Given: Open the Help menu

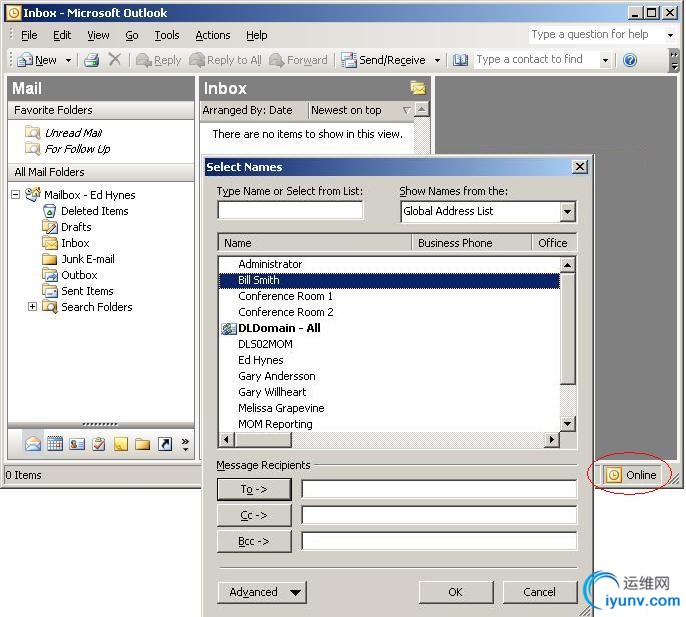Looking at the screenshot, I should tap(256, 35).
